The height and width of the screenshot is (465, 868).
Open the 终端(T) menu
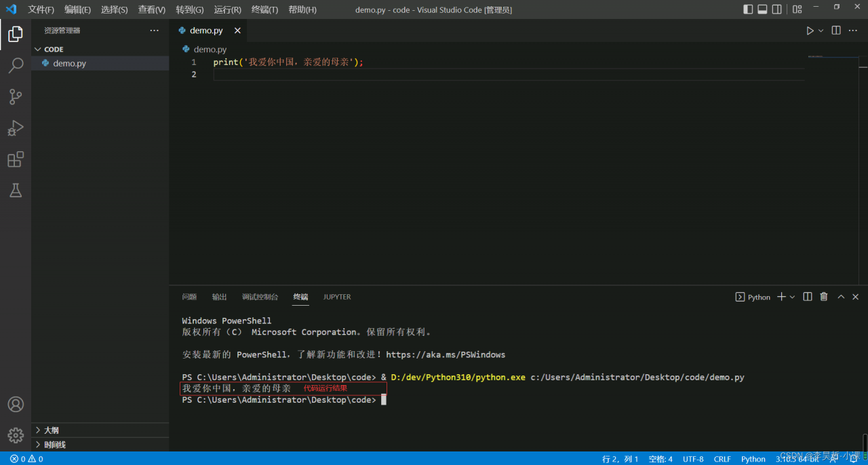[264, 9]
